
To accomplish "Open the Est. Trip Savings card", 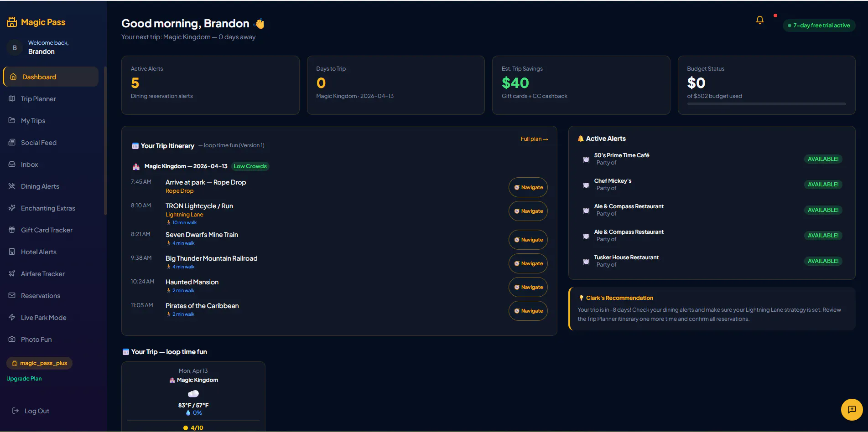I will coord(581,85).
